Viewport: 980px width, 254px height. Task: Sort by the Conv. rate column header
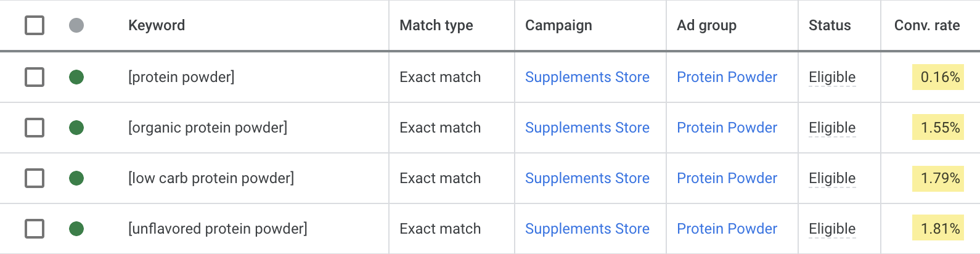(927, 25)
